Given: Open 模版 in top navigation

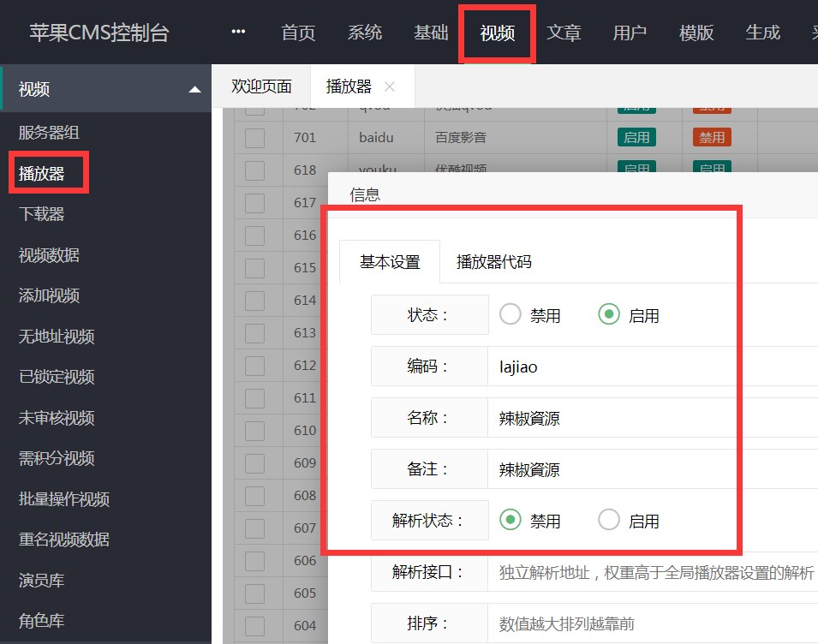Looking at the screenshot, I should 696,33.
